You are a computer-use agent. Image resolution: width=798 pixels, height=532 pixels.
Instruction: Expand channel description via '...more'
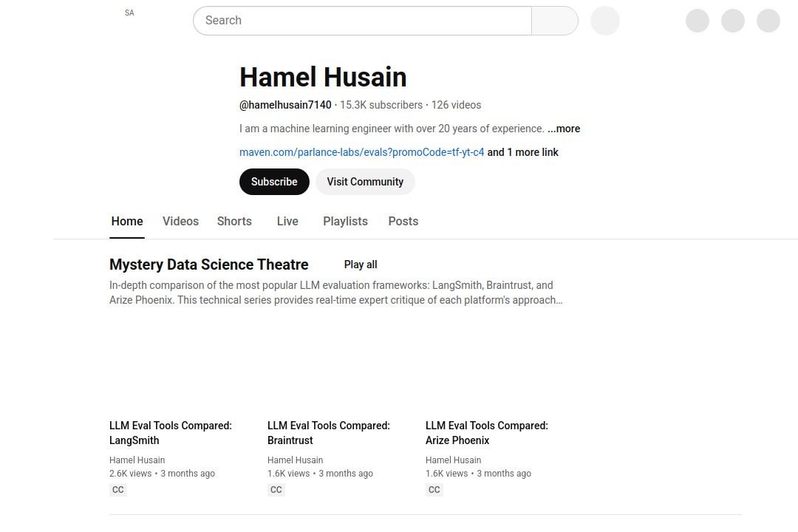click(563, 129)
